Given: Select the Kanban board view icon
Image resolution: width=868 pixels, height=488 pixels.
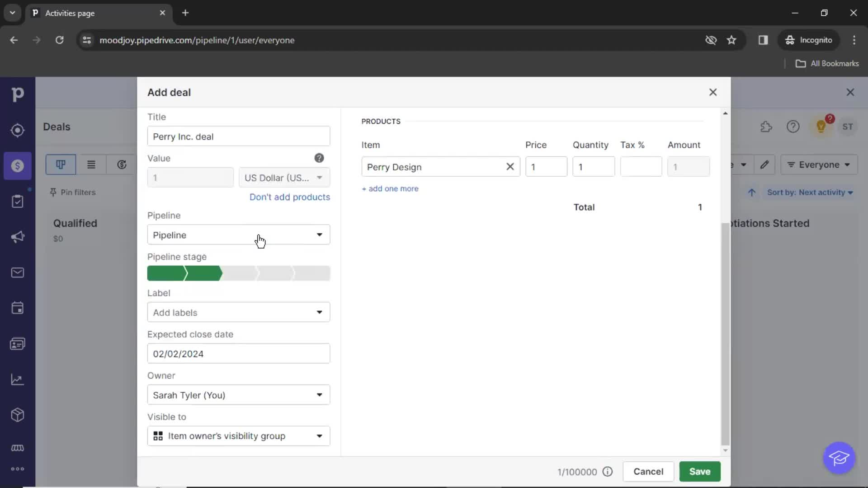Looking at the screenshot, I should tap(60, 164).
